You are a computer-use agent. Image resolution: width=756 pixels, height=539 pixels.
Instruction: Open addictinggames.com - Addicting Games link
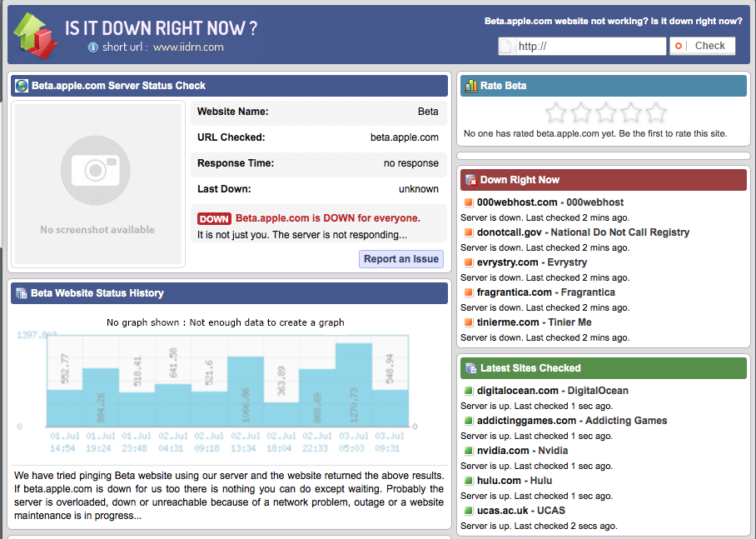pyautogui.click(x=572, y=421)
